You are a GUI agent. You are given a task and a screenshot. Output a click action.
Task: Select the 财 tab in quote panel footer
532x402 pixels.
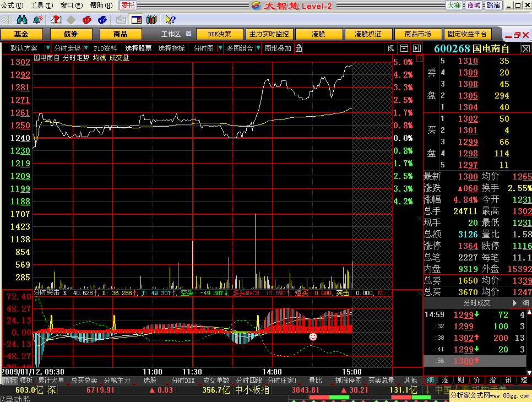(461, 380)
